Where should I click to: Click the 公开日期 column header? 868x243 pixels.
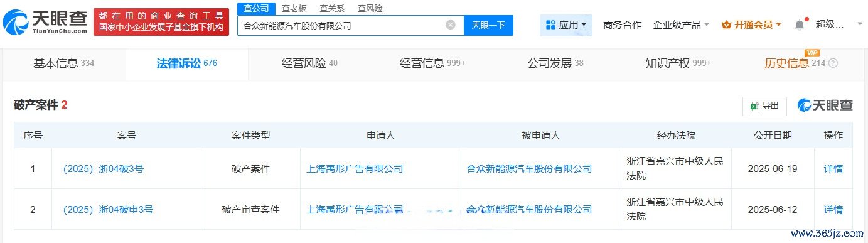pyautogui.click(x=773, y=135)
